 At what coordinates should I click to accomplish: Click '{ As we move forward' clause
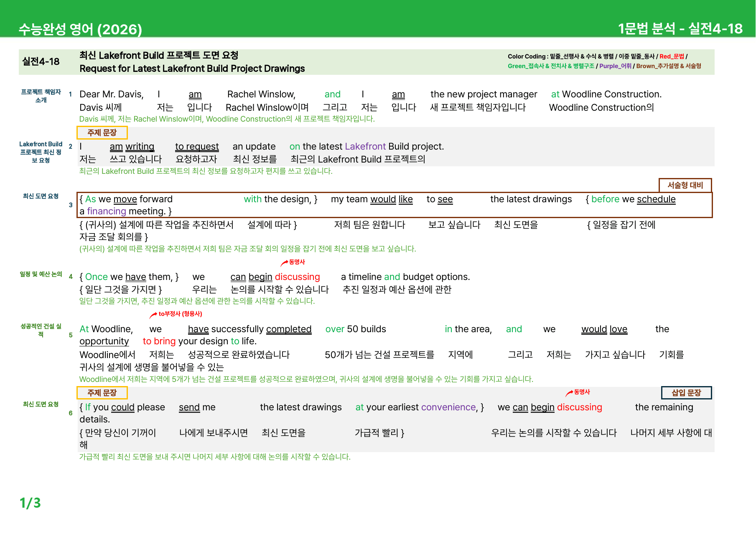coord(126,199)
